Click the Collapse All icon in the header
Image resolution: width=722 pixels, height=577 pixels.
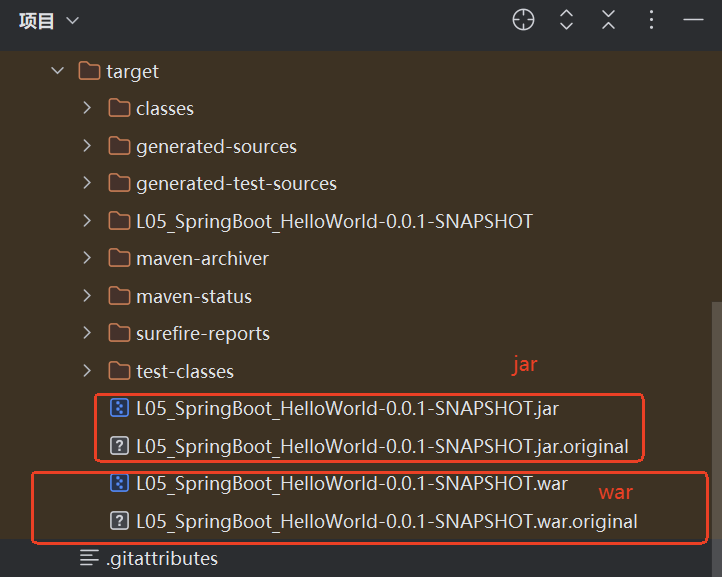click(x=608, y=20)
